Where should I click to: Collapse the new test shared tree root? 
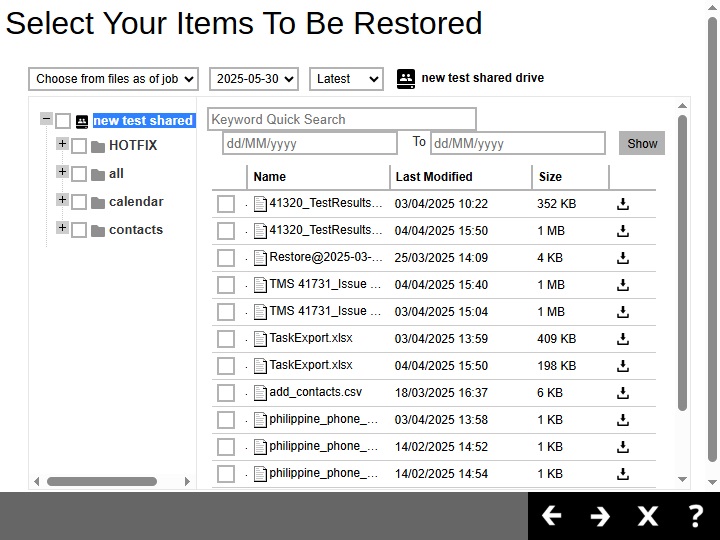click(x=46, y=118)
